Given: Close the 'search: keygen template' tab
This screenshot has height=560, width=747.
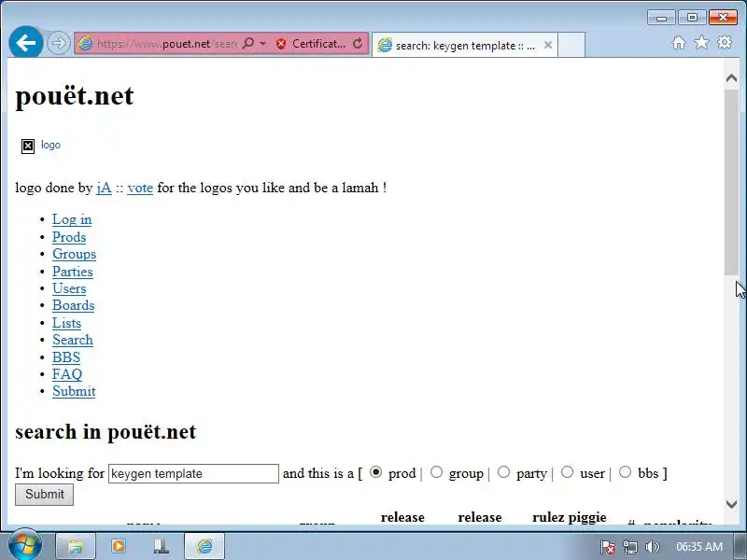Looking at the screenshot, I should coord(548,45).
